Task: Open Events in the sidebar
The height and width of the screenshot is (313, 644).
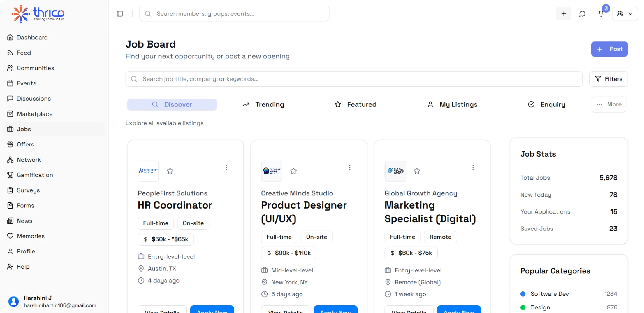Action: 54,83
